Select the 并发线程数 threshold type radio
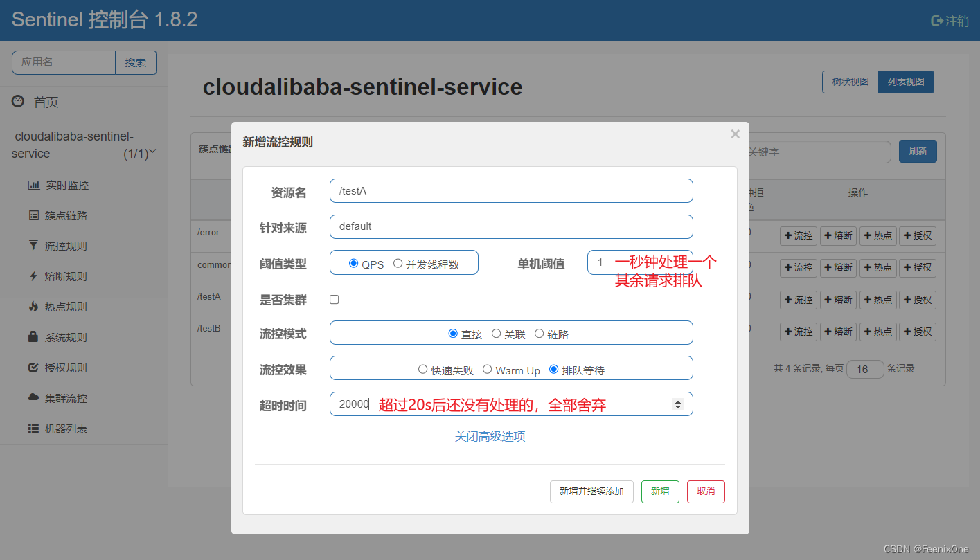The image size is (980, 560). [398, 263]
